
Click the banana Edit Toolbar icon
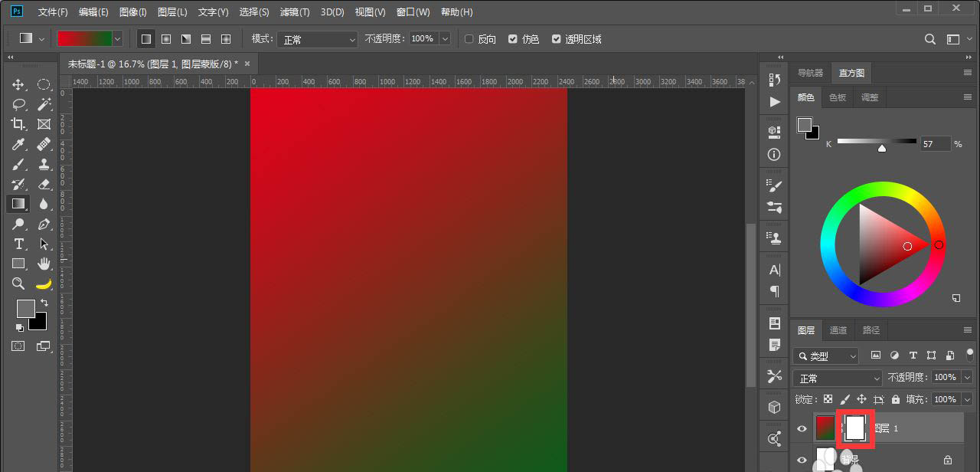44,284
